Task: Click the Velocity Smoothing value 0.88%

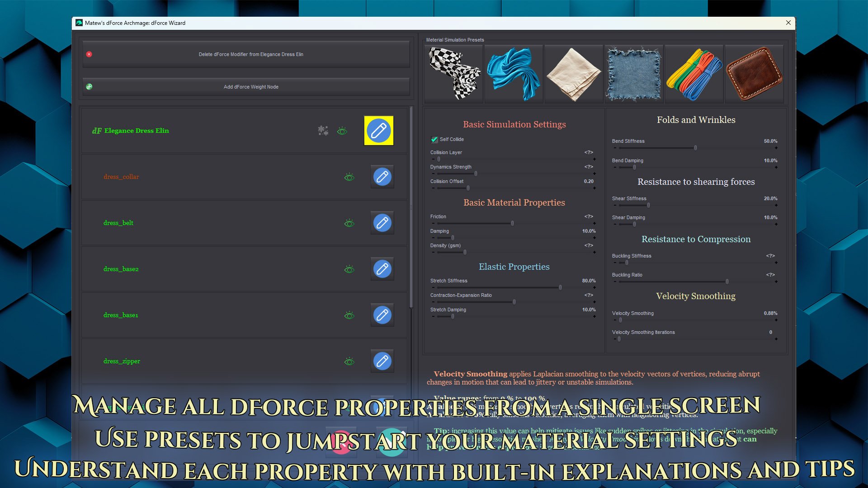Action: [x=770, y=313]
